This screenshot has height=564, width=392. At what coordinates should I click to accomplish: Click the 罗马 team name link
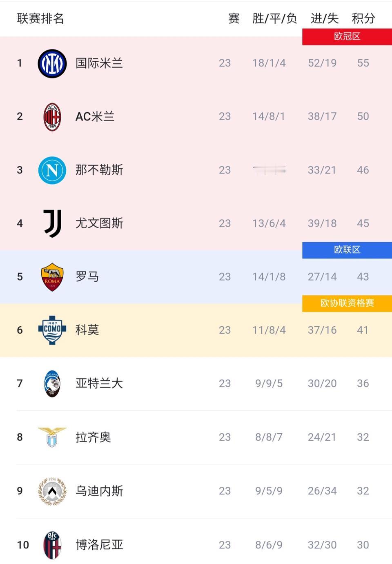pos(86,276)
